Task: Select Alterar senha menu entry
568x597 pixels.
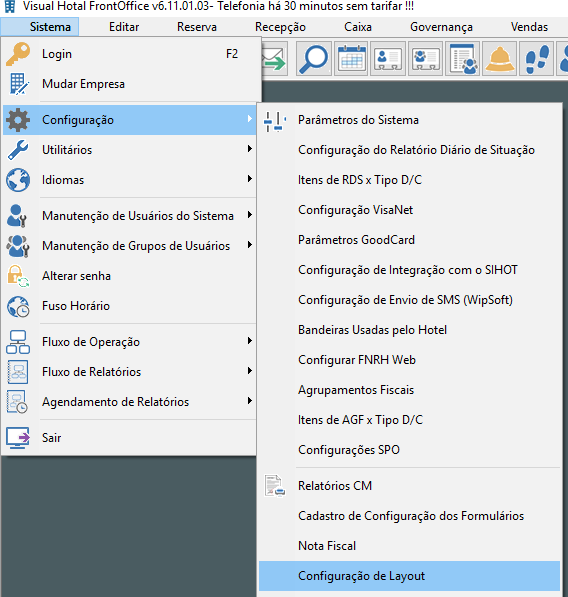Action: pyautogui.click(x=129, y=276)
